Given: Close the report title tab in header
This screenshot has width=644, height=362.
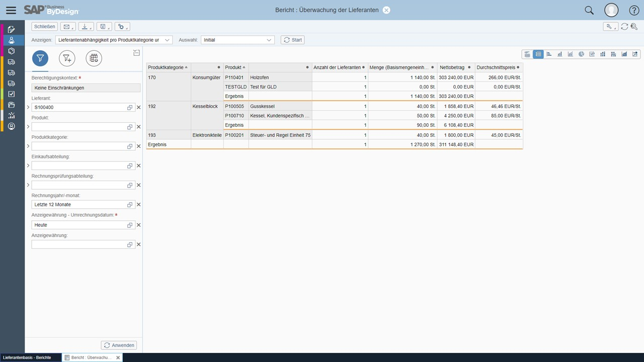Looking at the screenshot, I should click(x=386, y=10).
